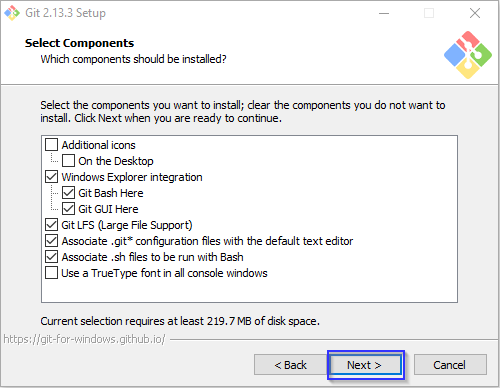Toggle the Git Bash Here checkbox
Image resolution: width=500 pixels, height=388 pixels.
(68, 193)
